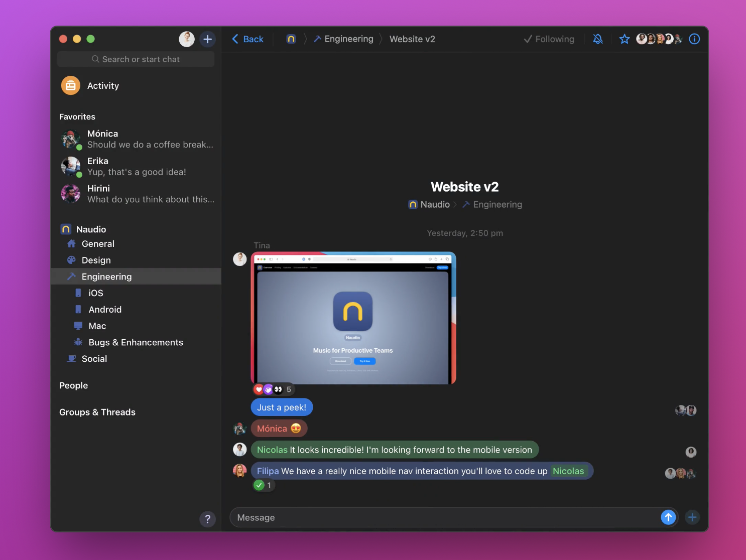Click the plus button to start new chat

[x=207, y=39]
